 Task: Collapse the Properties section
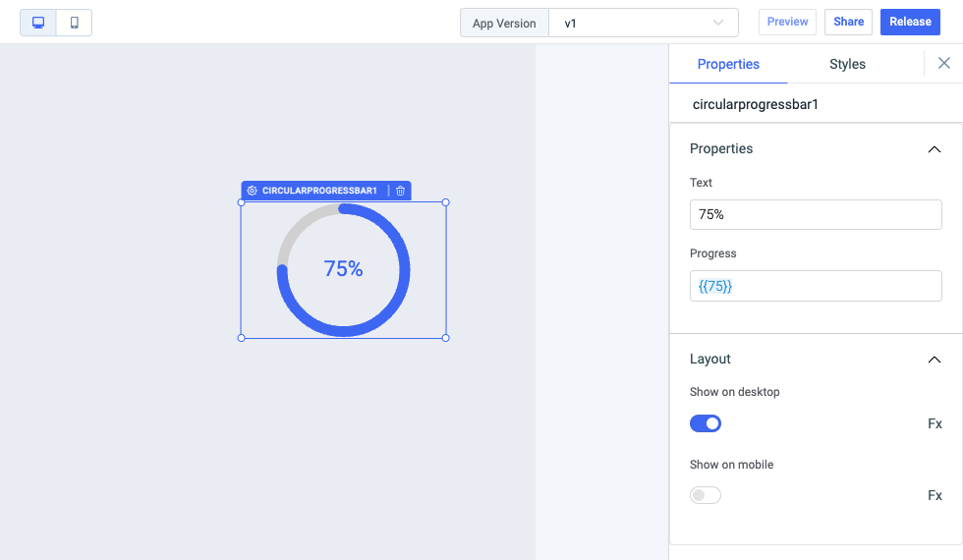[x=934, y=149]
